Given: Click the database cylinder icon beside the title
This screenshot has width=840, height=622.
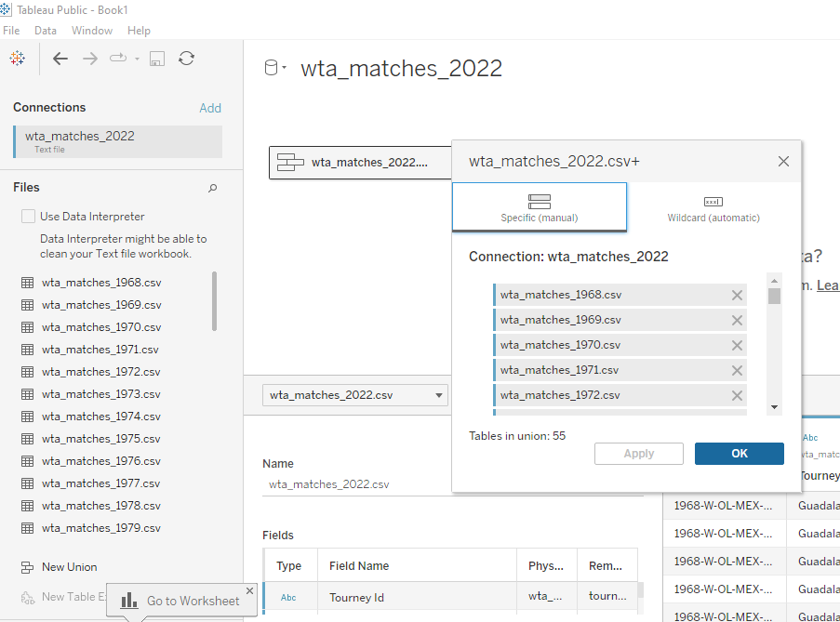Looking at the screenshot, I should pos(271,68).
